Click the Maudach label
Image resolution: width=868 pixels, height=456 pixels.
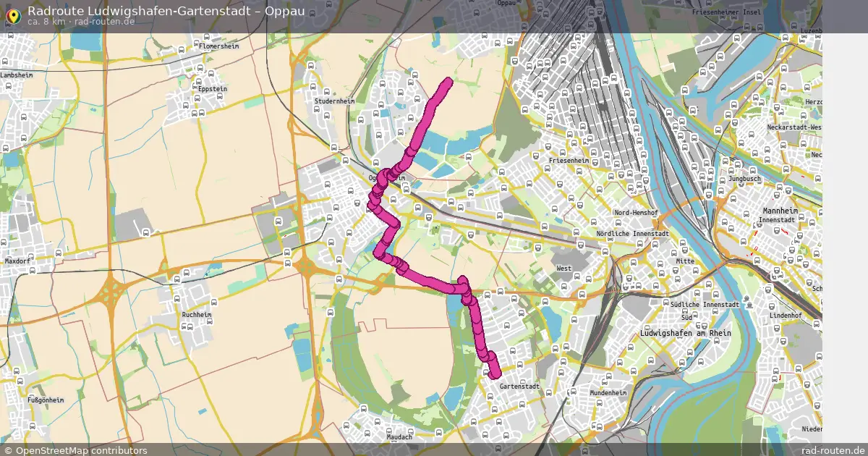pyautogui.click(x=399, y=437)
